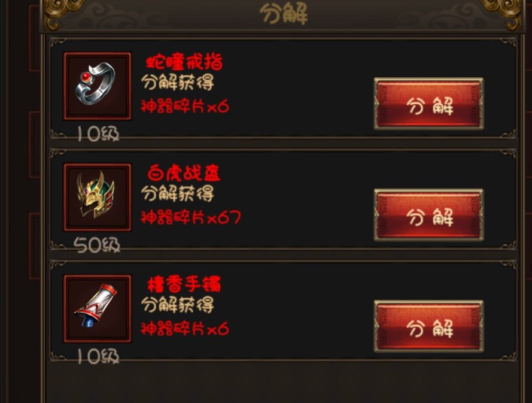Decompose the 白虎战盔 with its 分解 button
Screen dimensions: 532x403
pyautogui.click(x=429, y=215)
